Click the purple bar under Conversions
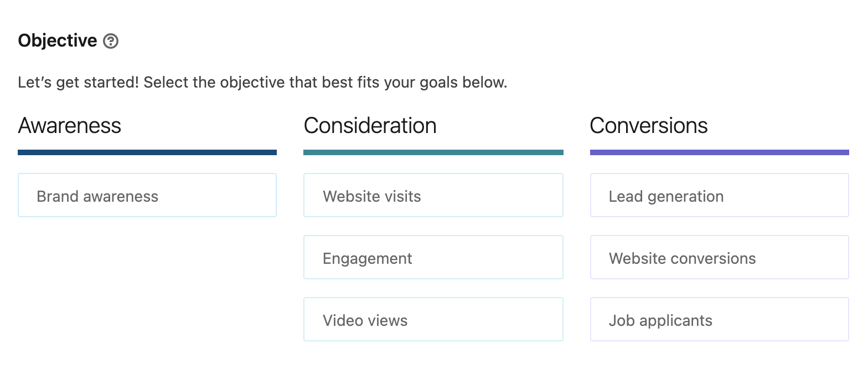 coord(719,152)
